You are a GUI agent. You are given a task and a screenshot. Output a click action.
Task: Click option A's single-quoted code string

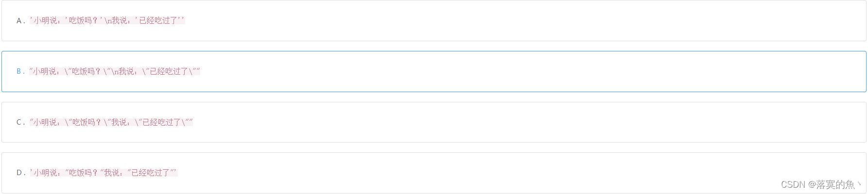tap(107, 20)
